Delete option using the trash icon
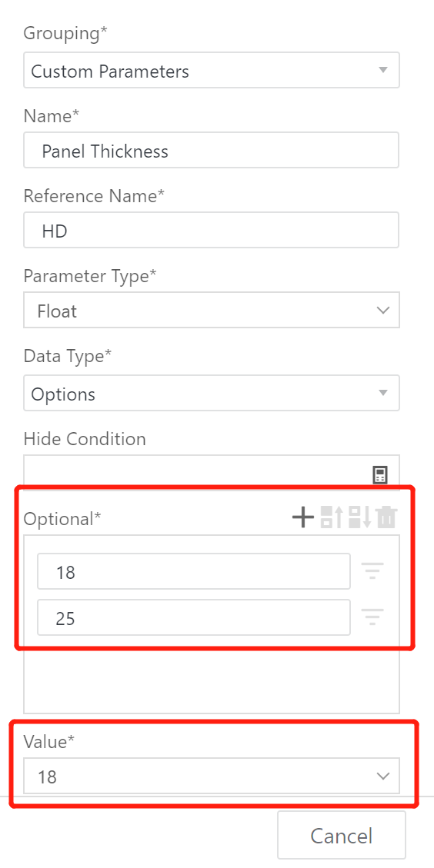434x868 pixels. click(x=387, y=517)
